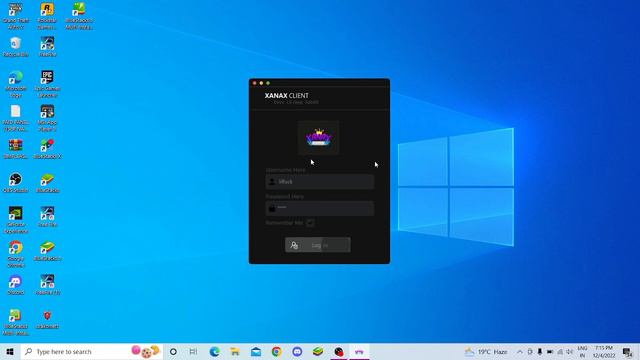Select the WinRAR archive desktop icon
Screen dimensions: 640x360
pyautogui.click(x=16, y=149)
